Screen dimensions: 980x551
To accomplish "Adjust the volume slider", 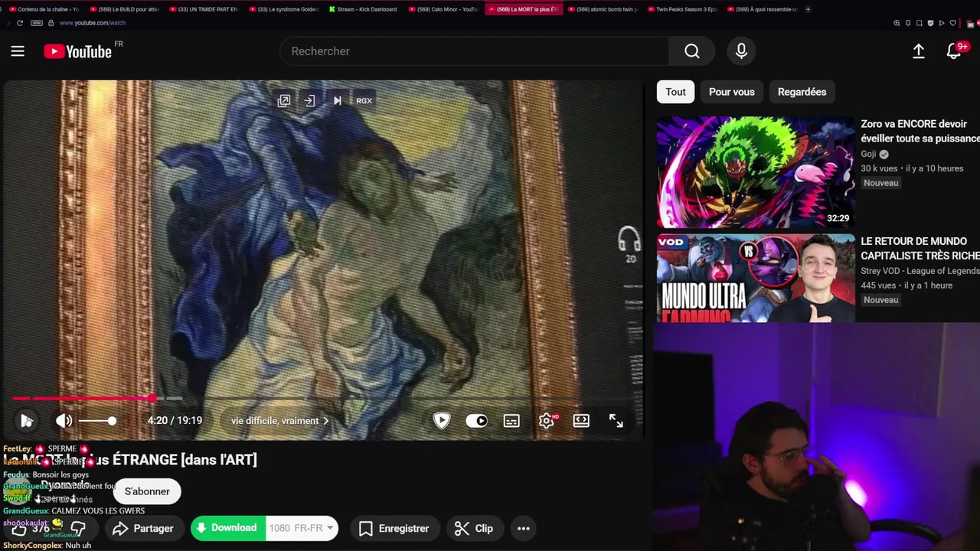I will click(96, 421).
